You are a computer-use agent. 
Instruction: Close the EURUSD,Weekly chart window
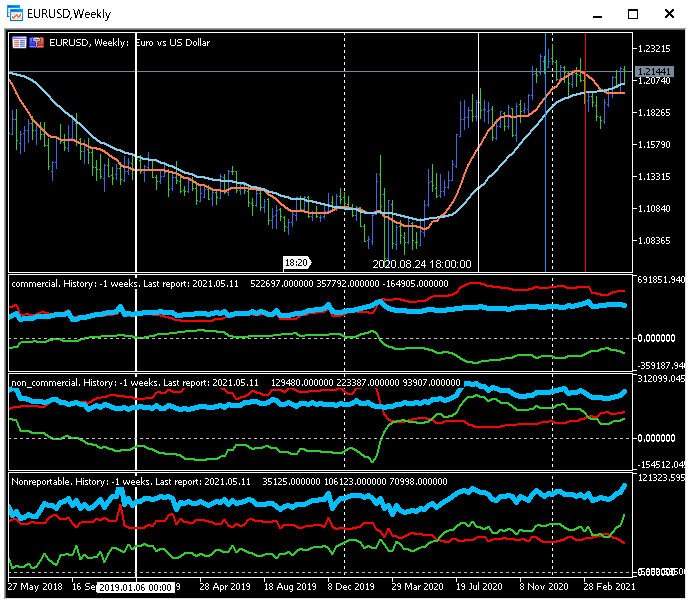click(x=669, y=14)
